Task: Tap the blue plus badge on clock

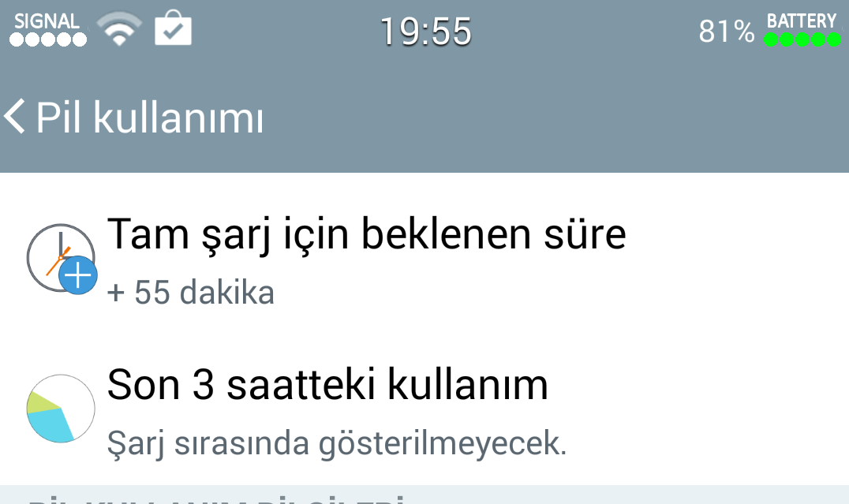Action: click(78, 275)
